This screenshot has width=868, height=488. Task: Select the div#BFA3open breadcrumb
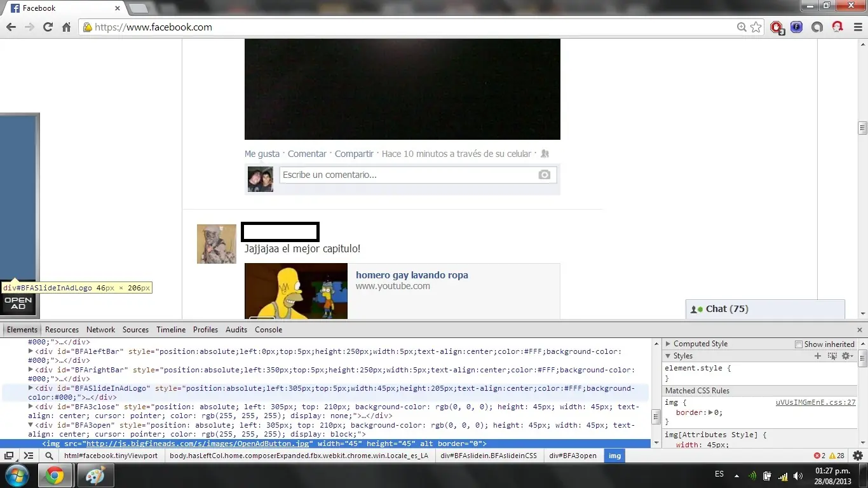tap(573, 456)
